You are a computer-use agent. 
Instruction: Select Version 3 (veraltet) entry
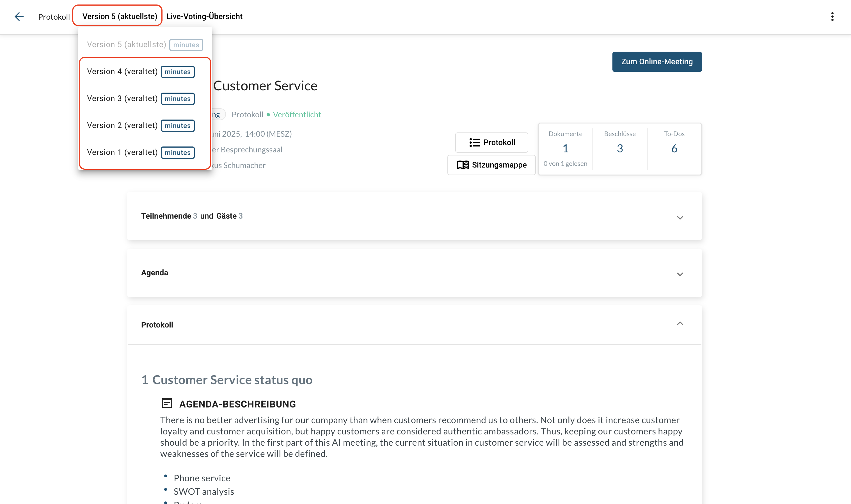pyautogui.click(x=122, y=98)
